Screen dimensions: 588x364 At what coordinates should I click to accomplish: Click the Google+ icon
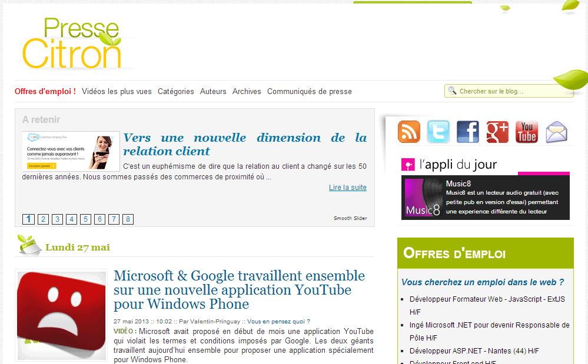click(x=497, y=132)
